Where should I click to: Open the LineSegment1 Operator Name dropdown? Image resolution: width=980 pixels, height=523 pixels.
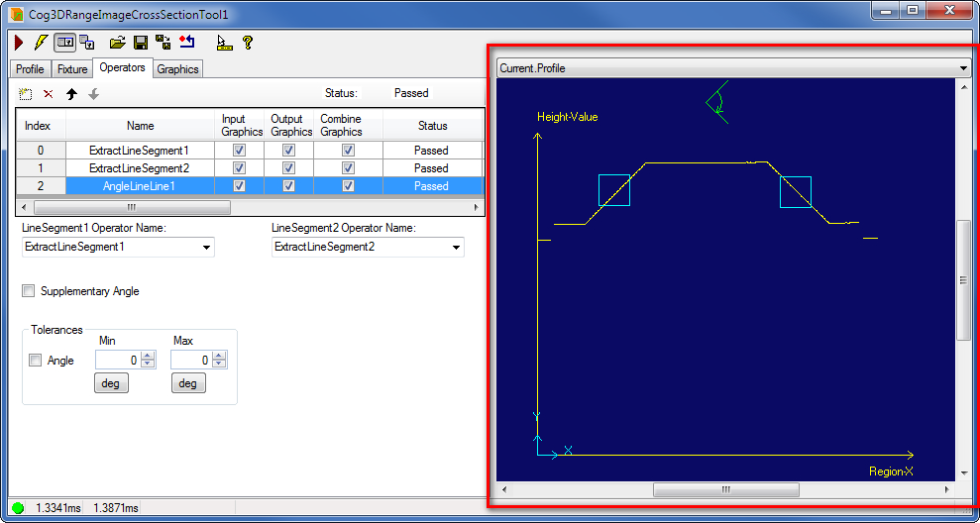206,247
